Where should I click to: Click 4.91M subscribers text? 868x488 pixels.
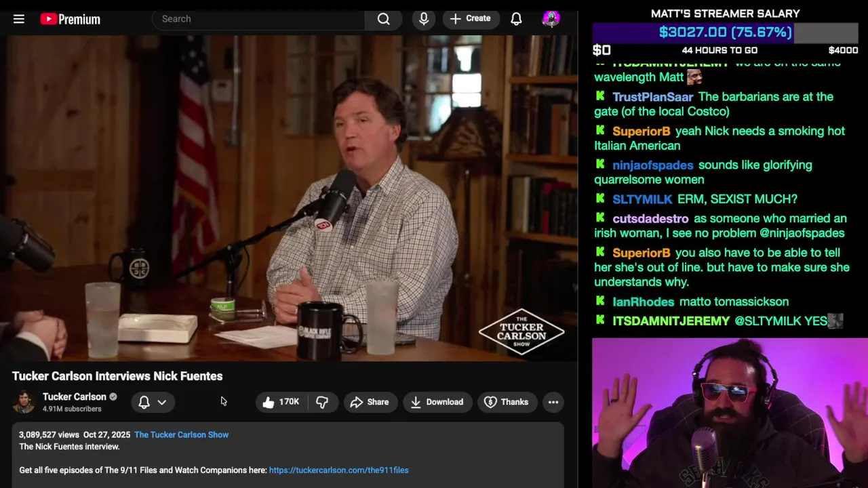point(72,409)
